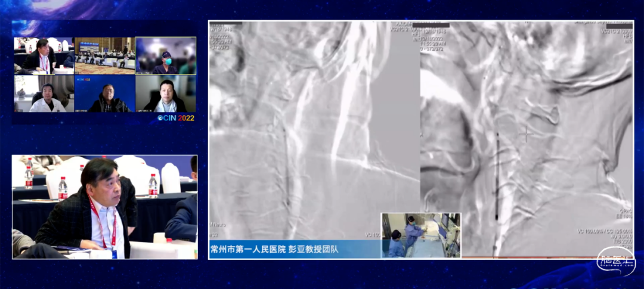Click the crosshair marker in the right angiography image
Image resolution: width=644 pixels, height=289 pixels.
pos(525,134)
